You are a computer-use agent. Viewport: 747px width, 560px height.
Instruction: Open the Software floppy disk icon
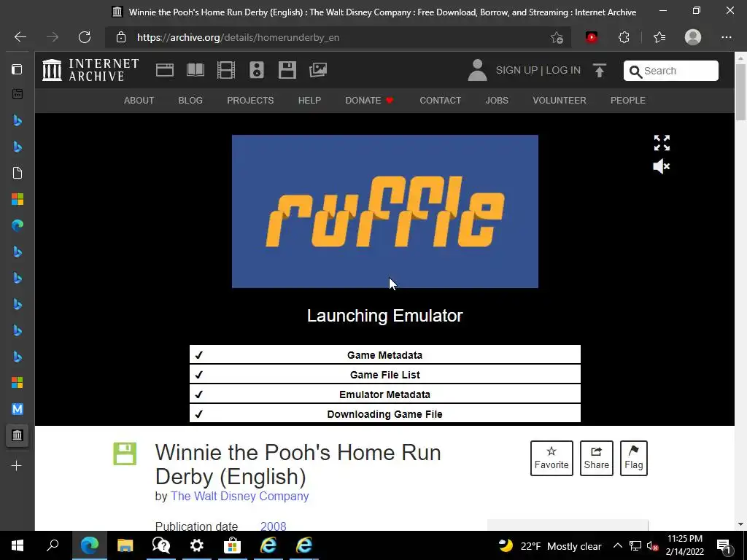click(287, 70)
